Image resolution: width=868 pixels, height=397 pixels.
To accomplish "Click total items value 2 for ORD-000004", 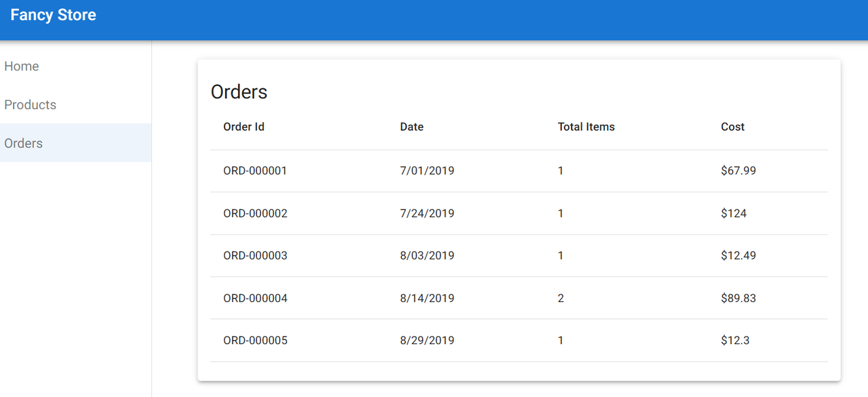I will (561, 298).
